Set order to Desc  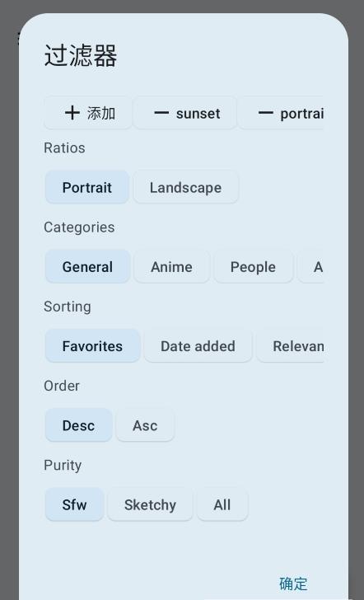pyautogui.click(x=79, y=425)
